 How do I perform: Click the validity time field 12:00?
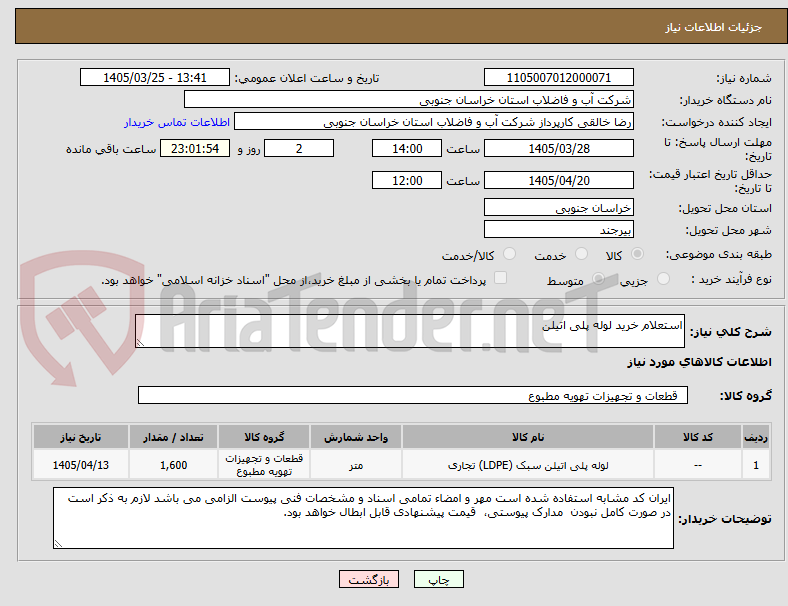(407, 180)
